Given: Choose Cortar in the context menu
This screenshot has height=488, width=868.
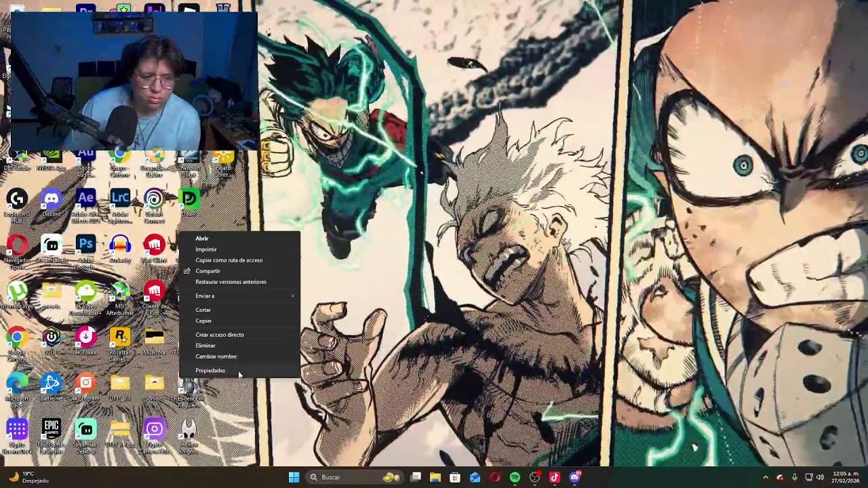Looking at the screenshot, I should coord(239,310).
